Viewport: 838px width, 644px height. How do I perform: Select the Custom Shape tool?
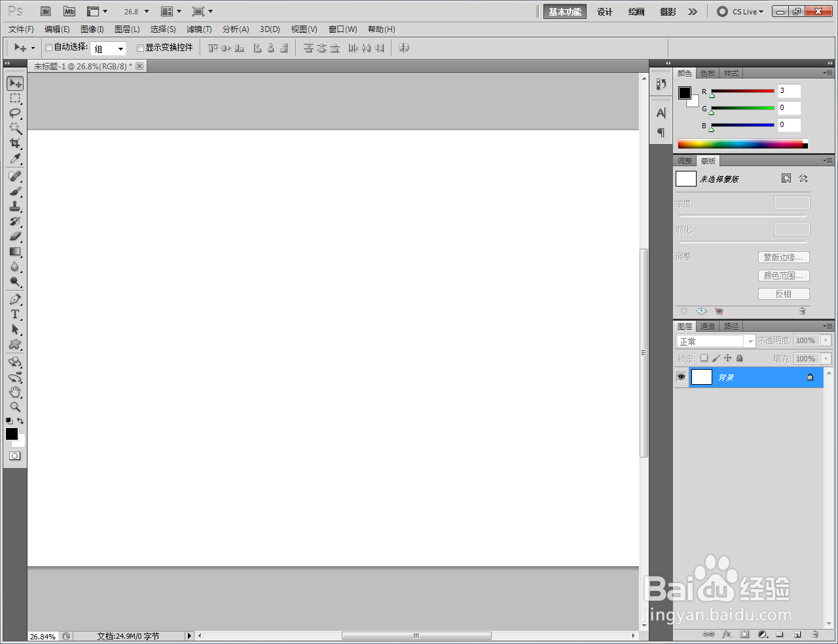coord(15,344)
